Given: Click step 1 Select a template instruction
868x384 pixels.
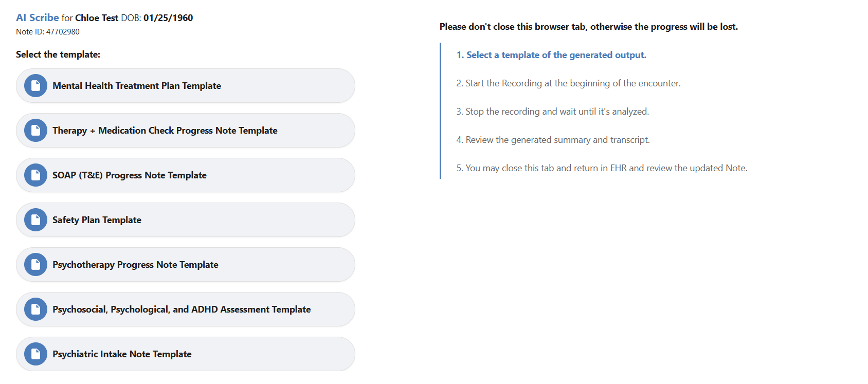Looking at the screenshot, I should 551,55.
